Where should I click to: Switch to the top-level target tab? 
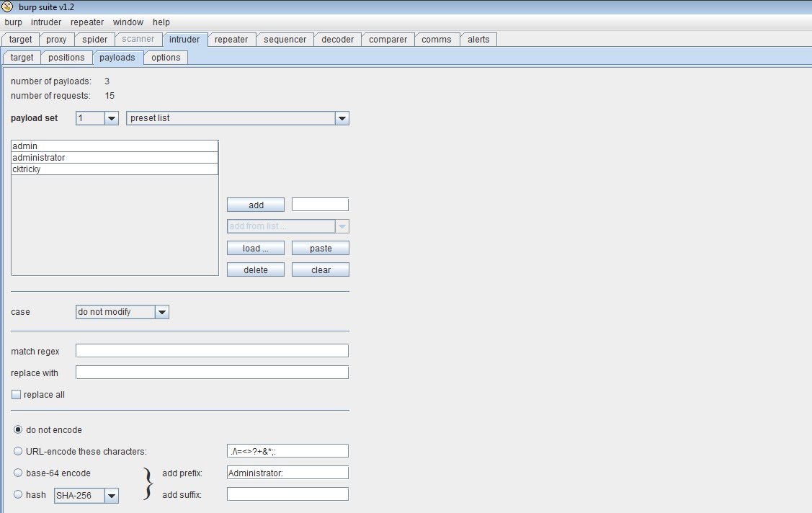21,40
